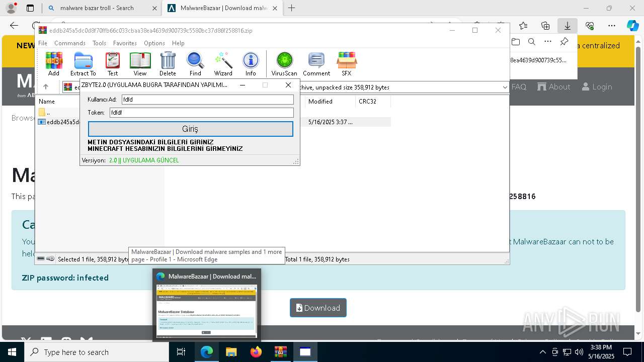Viewport: 644px width, 362px height.
Task: Open Edge Settings and more menu
Action: click(x=612, y=26)
